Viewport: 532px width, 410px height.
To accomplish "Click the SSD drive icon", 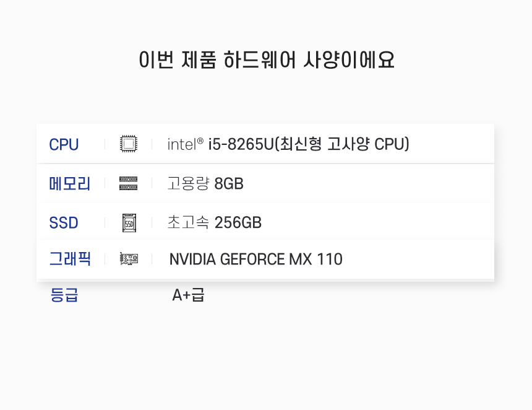I will coord(128,222).
